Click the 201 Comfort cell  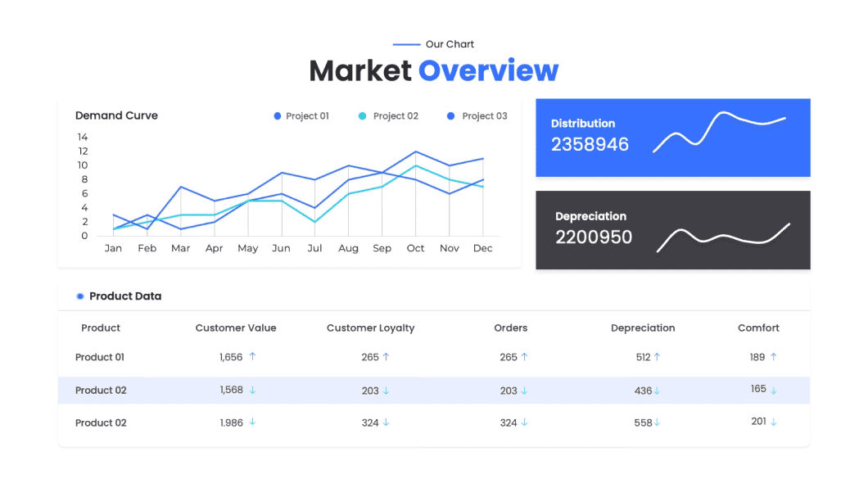758,422
